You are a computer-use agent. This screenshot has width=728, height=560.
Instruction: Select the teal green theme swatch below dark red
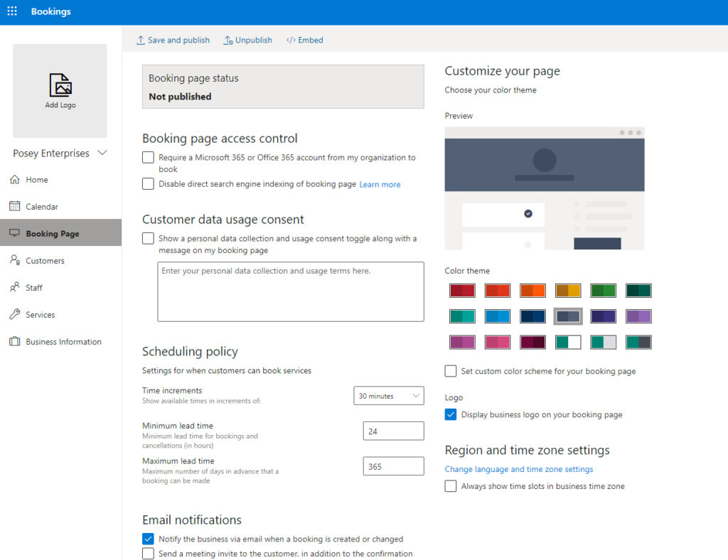pos(462,316)
